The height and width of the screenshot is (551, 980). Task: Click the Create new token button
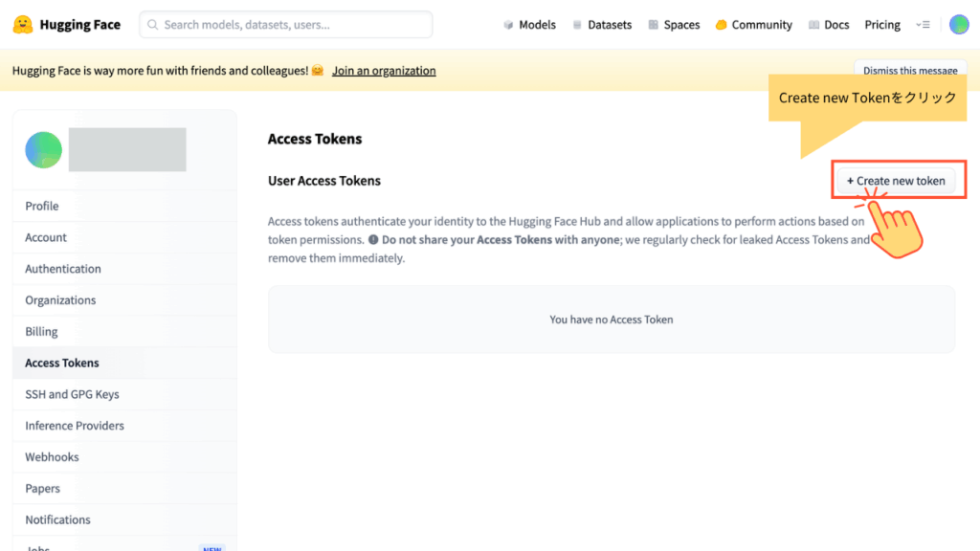point(896,181)
